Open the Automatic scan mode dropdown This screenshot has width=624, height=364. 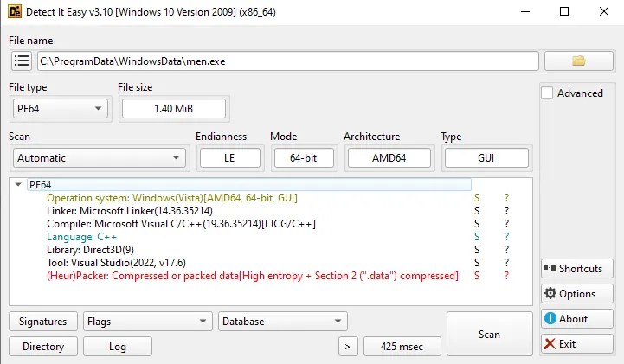[100, 157]
